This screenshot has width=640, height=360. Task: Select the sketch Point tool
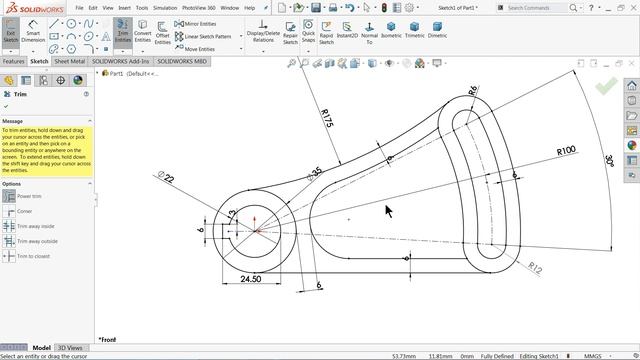coord(106,49)
